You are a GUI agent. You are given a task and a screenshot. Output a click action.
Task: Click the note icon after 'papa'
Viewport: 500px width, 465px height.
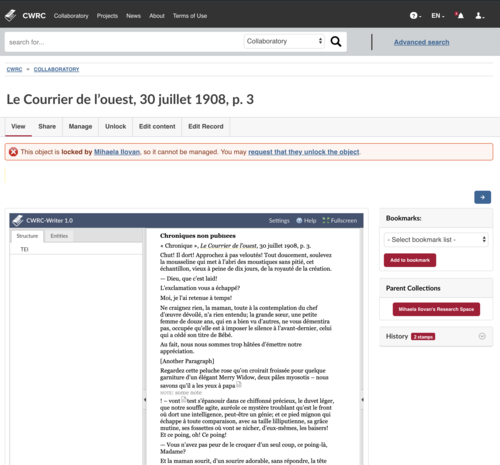pos(239,385)
